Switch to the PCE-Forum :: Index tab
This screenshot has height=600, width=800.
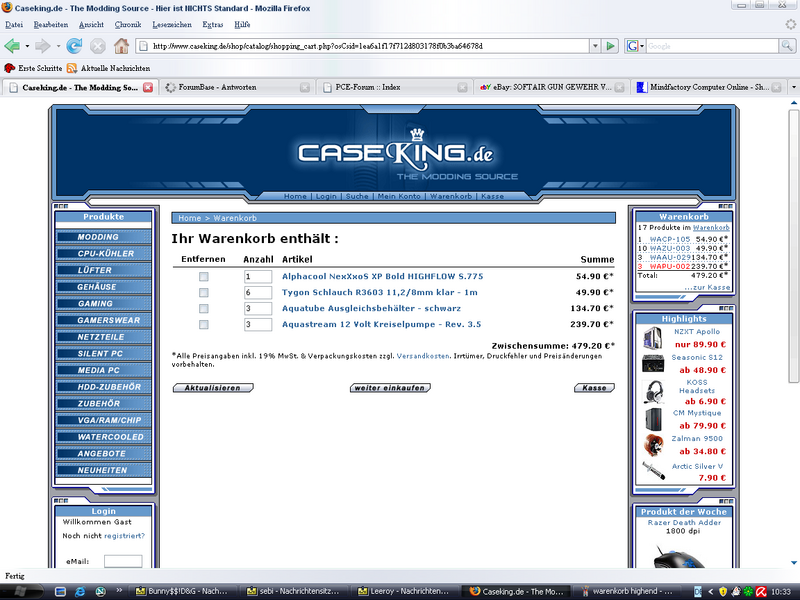tap(394, 87)
